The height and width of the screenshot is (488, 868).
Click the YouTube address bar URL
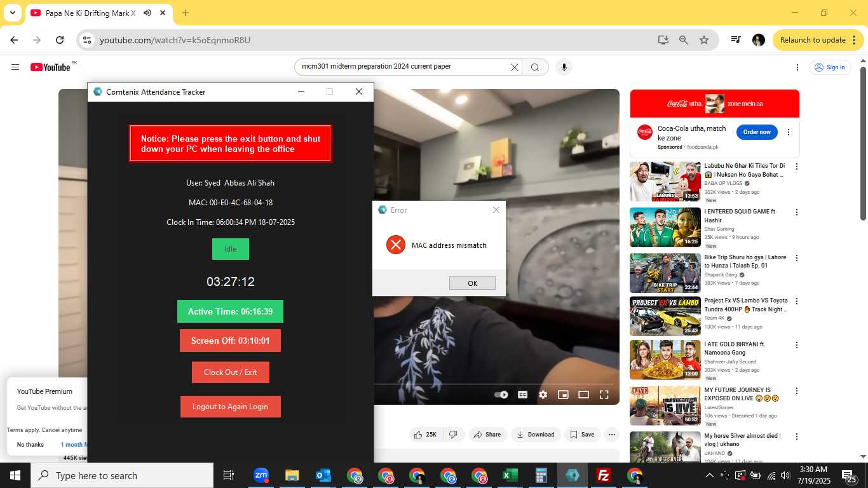pyautogui.click(x=175, y=40)
